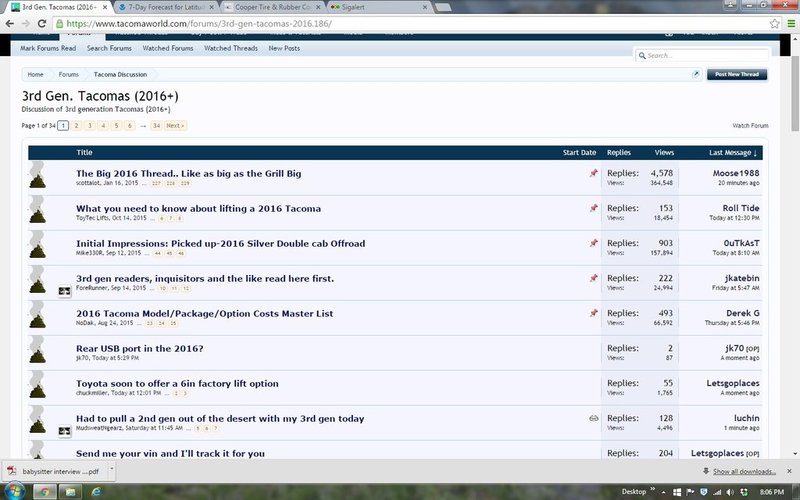Go to page 2 of the thread list
This screenshot has height=500, width=800.
click(x=76, y=126)
